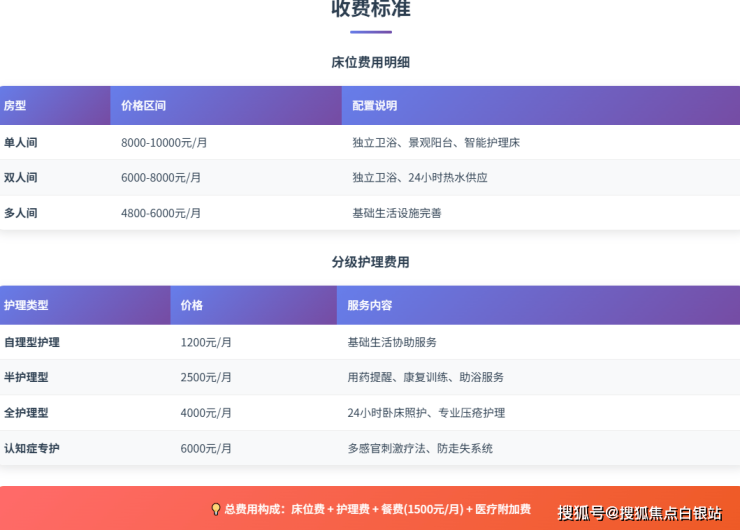Click the 多人间 row label
Image resolution: width=740 pixels, height=530 pixels.
tap(21, 213)
